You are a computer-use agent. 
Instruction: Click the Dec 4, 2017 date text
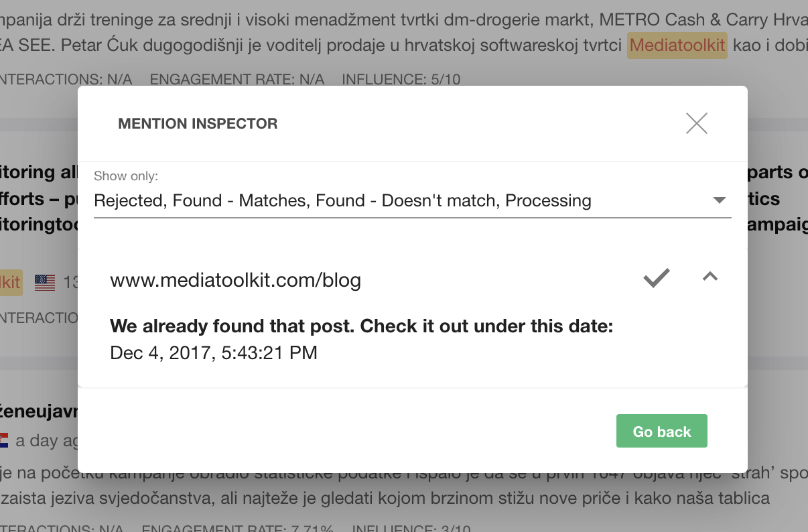(x=213, y=352)
